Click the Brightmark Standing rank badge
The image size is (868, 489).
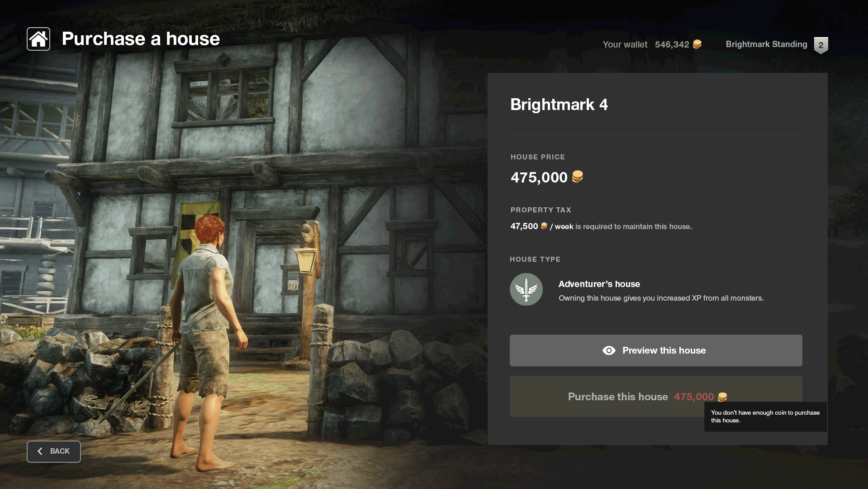coord(821,45)
